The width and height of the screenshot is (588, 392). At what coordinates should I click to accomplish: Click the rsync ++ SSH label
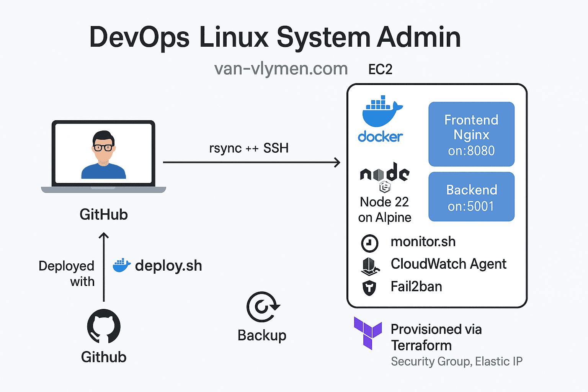(x=249, y=148)
